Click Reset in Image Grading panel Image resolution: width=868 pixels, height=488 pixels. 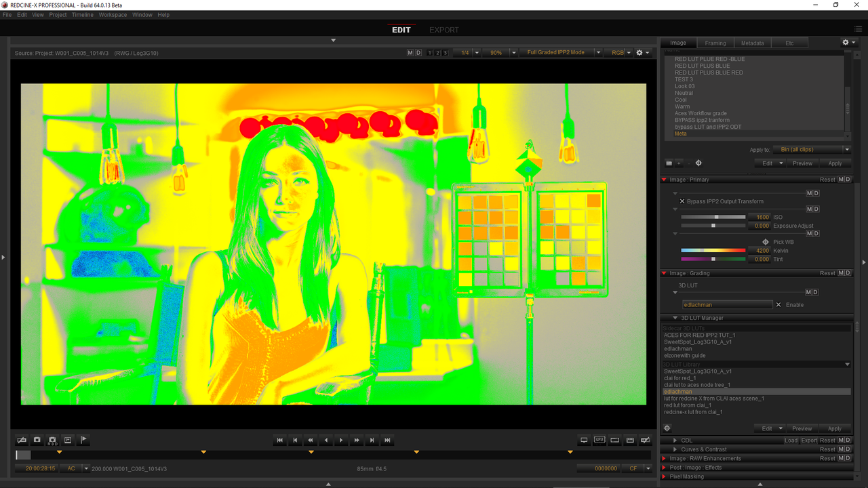pos(827,273)
